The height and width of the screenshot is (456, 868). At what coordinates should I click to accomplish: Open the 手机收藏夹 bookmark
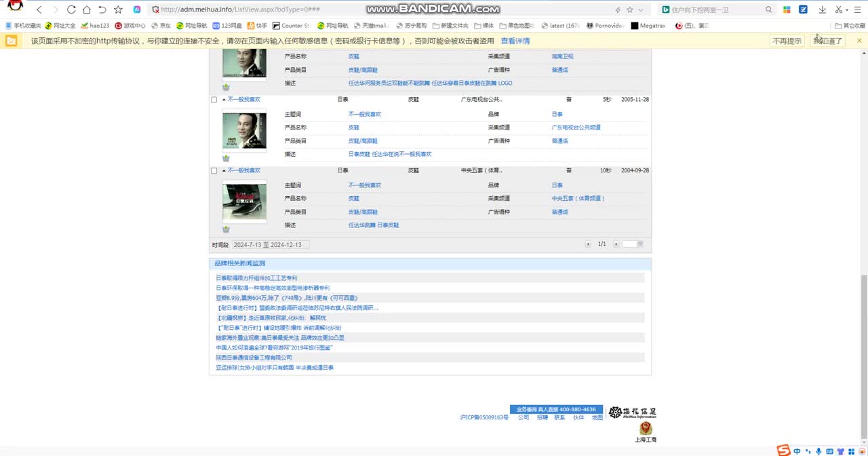pyautogui.click(x=23, y=26)
